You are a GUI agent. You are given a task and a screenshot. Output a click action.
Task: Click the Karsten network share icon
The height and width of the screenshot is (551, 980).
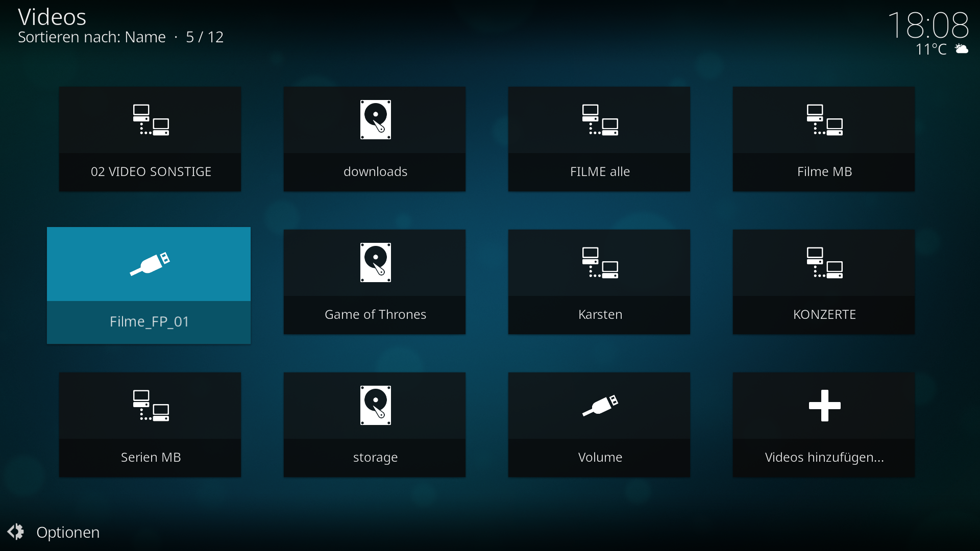point(600,263)
